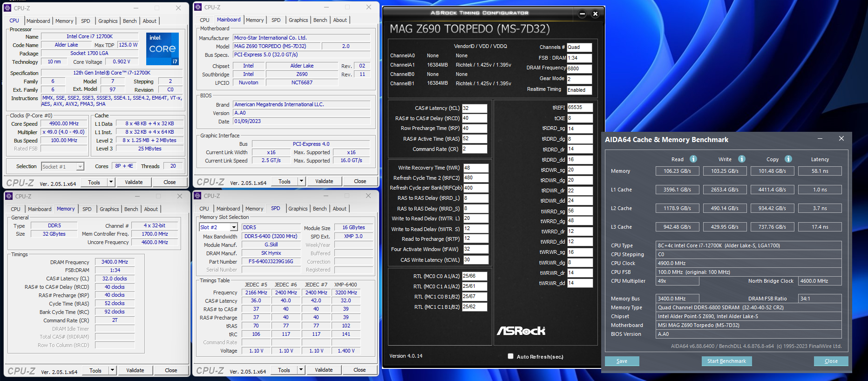Expand the Tools arrow in the CPU-Z Memory window
The image size is (868, 381).
(x=112, y=370)
